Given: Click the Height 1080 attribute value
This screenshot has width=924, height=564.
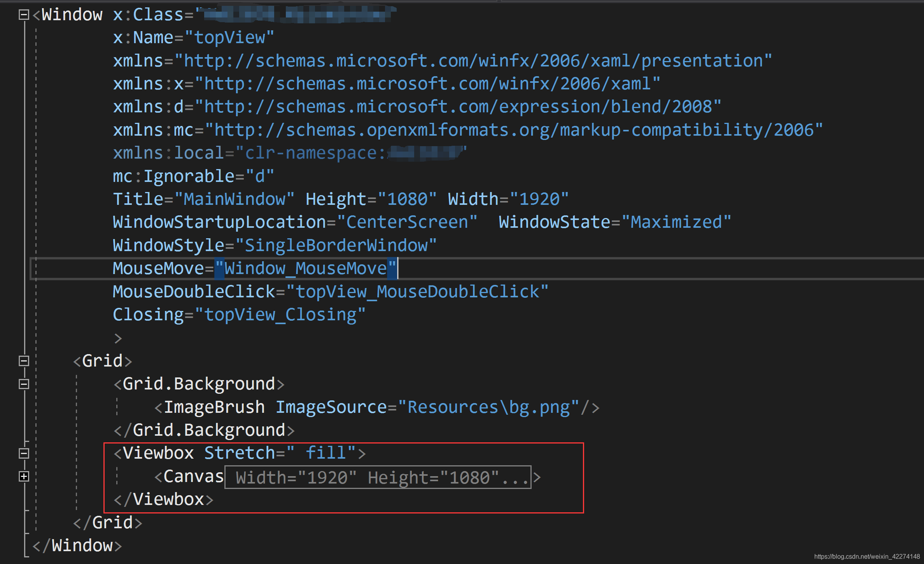Looking at the screenshot, I should pos(407,199).
